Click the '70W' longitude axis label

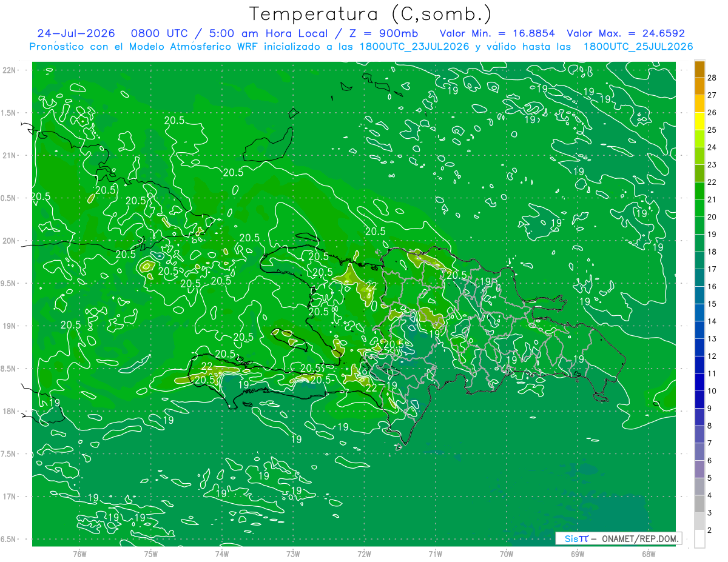(506, 554)
